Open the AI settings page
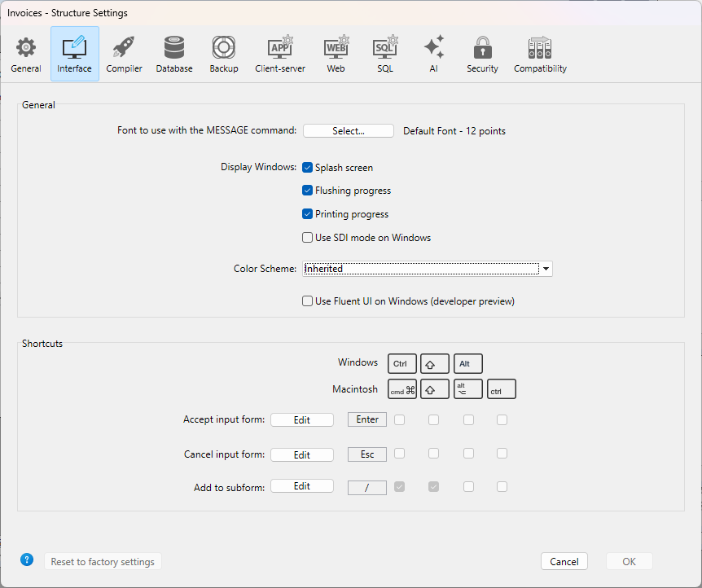 [x=433, y=54]
